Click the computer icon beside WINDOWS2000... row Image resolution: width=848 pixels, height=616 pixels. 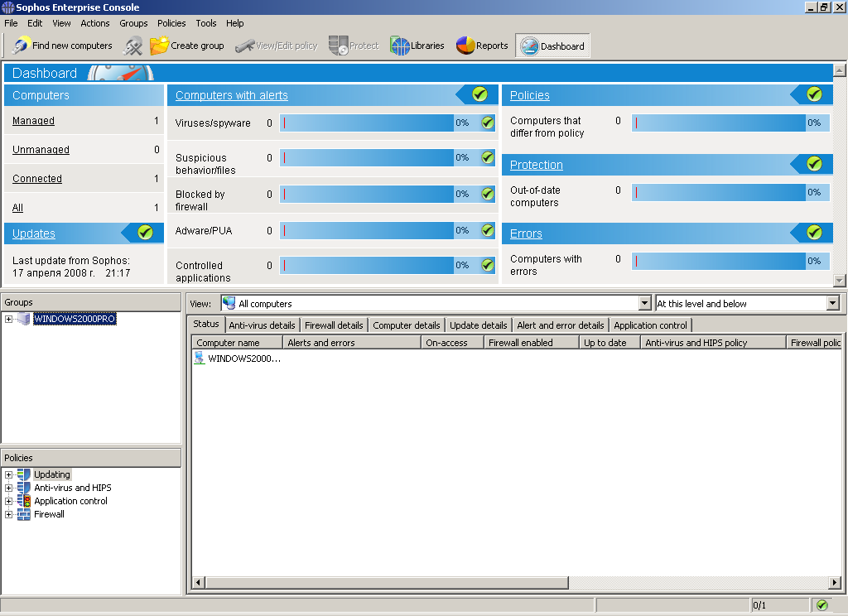pos(199,358)
